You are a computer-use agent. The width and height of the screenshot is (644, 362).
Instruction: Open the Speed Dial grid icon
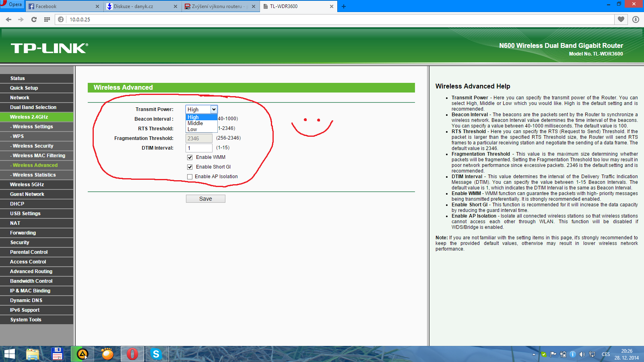pos(47,19)
